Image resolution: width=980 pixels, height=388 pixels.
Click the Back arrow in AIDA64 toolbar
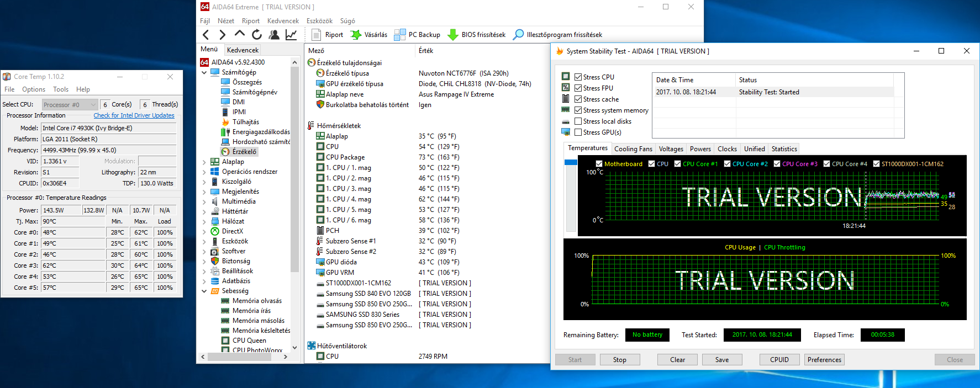(x=206, y=35)
